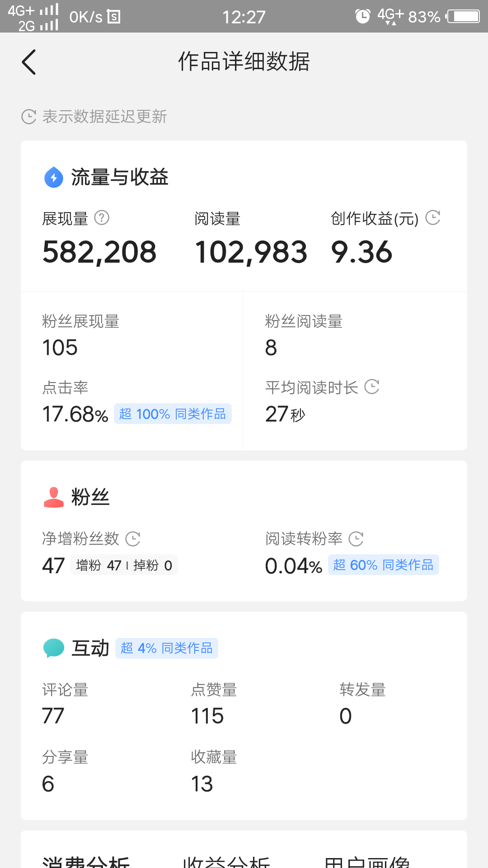Tap the 4G+ signal bars icon

coord(49,10)
